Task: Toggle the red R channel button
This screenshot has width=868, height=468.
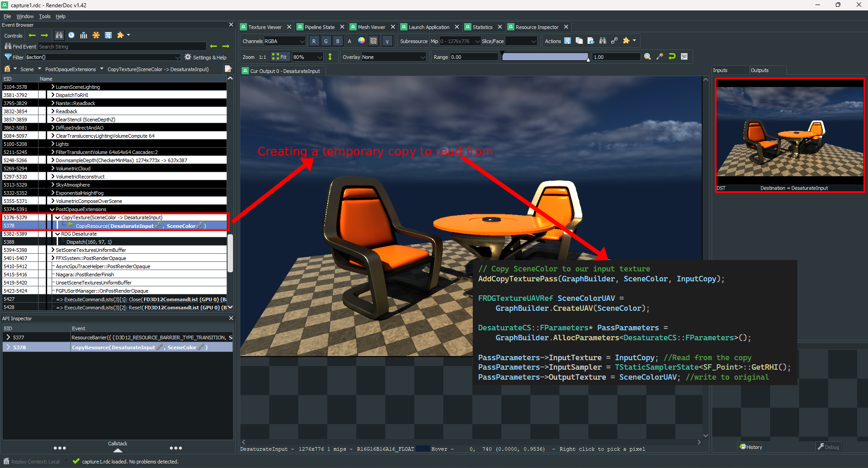Action: (x=314, y=41)
